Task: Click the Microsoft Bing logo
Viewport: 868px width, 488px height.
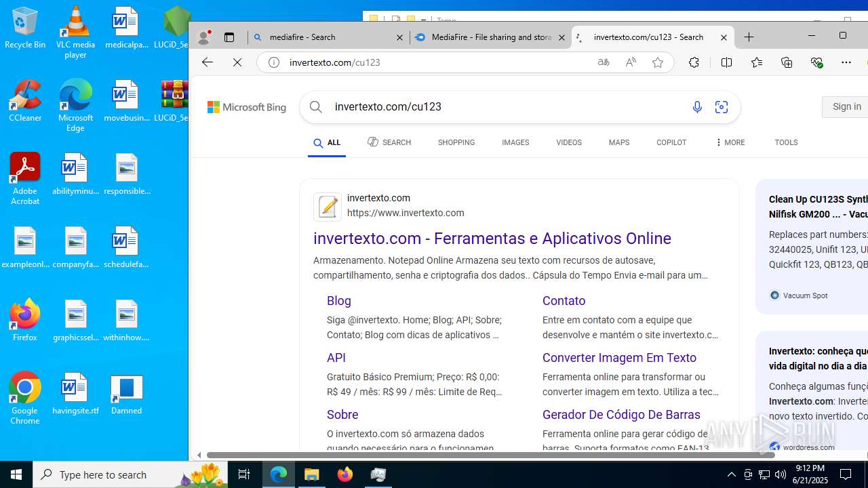Action: tap(247, 107)
